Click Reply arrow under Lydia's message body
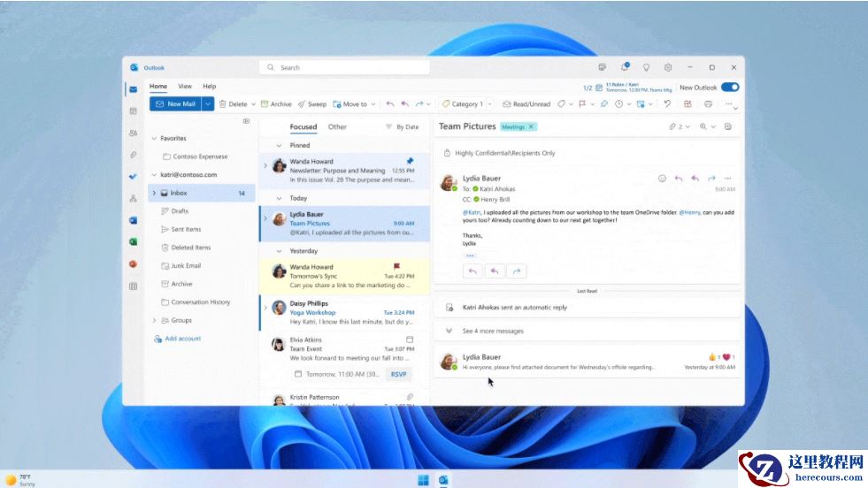868x488 pixels. [x=472, y=271]
